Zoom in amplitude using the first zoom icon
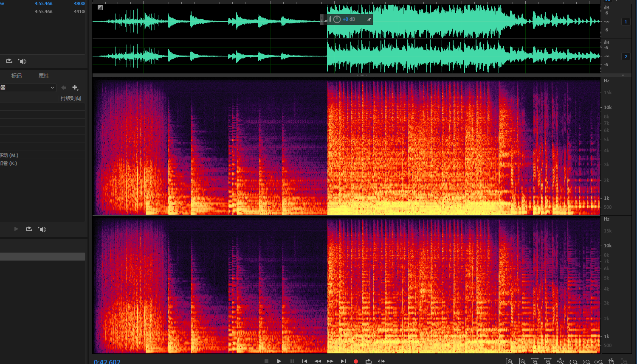 (x=509, y=361)
